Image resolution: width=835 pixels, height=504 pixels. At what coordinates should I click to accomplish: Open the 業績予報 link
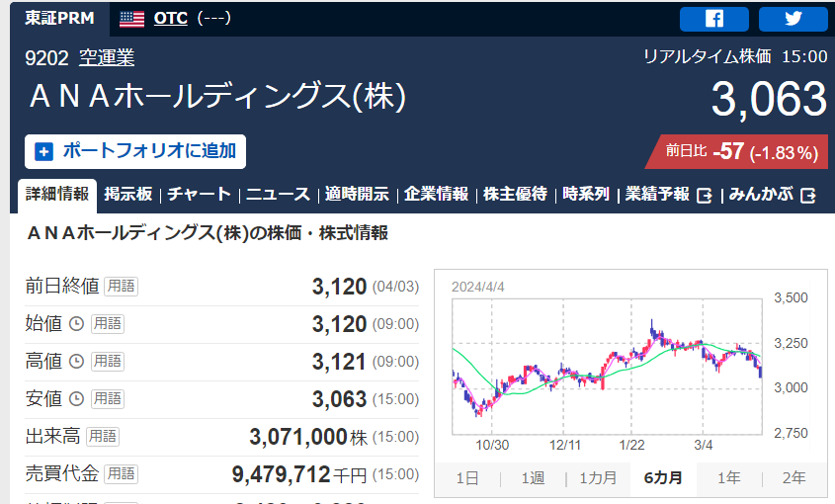coord(657,195)
